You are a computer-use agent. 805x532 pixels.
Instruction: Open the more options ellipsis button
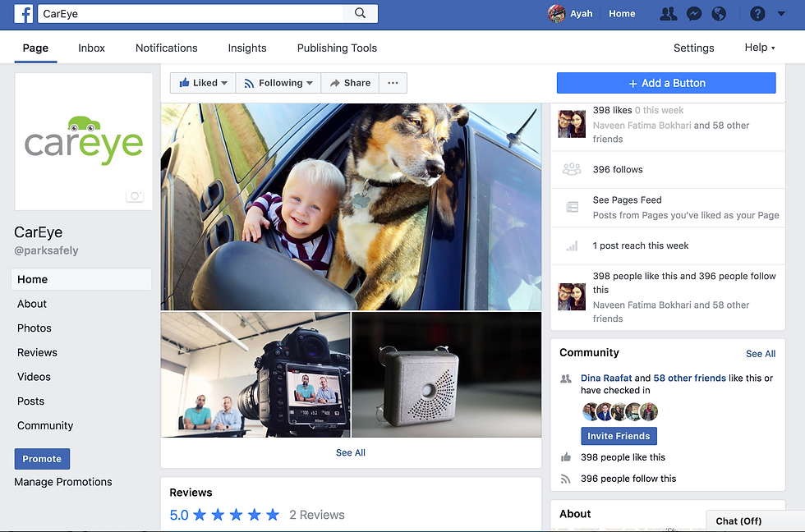(393, 83)
